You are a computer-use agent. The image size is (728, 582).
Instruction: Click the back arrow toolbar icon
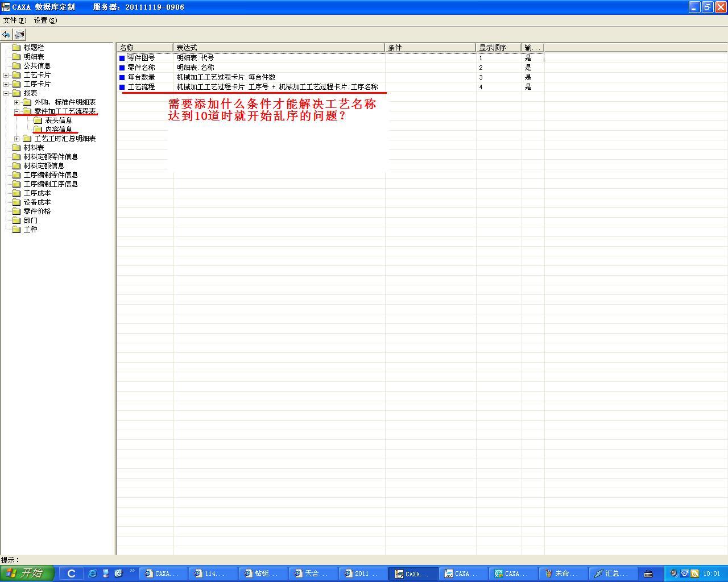click(x=6, y=35)
